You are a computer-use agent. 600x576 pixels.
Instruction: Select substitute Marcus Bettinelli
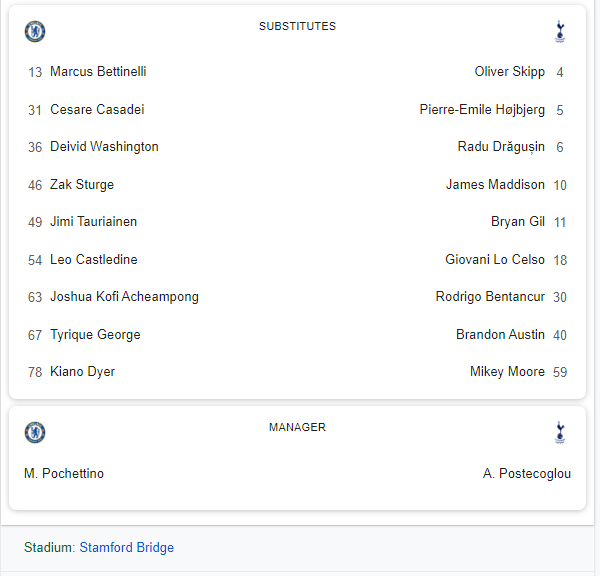tap(98, 72)
